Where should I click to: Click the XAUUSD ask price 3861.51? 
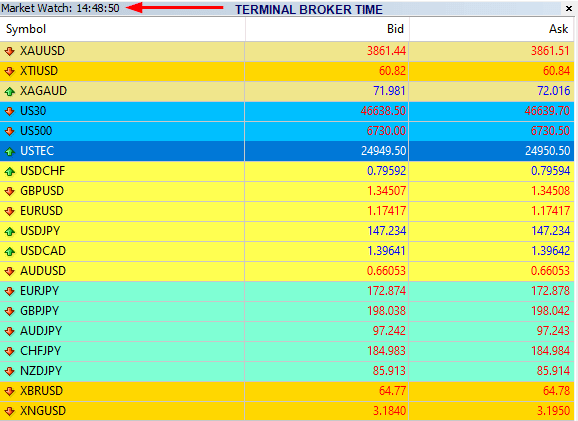[x=550, y=51]
